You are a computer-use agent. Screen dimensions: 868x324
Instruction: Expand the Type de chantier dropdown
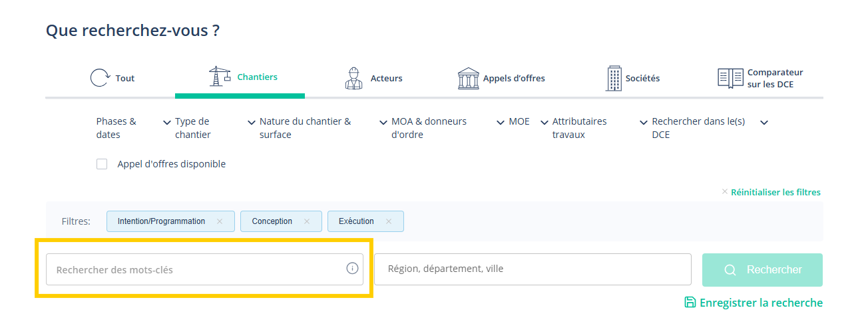(215, 128)
